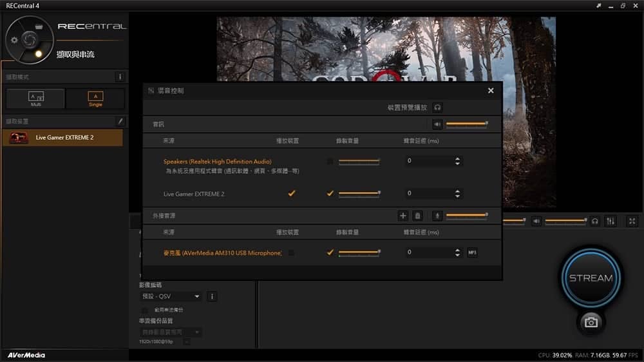Mute preview speaker icon under video

536,221
